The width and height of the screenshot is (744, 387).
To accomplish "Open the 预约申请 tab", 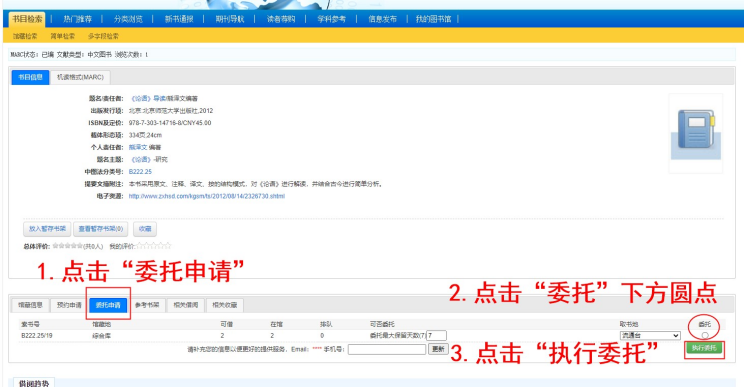I will click(x=69, y=305).
